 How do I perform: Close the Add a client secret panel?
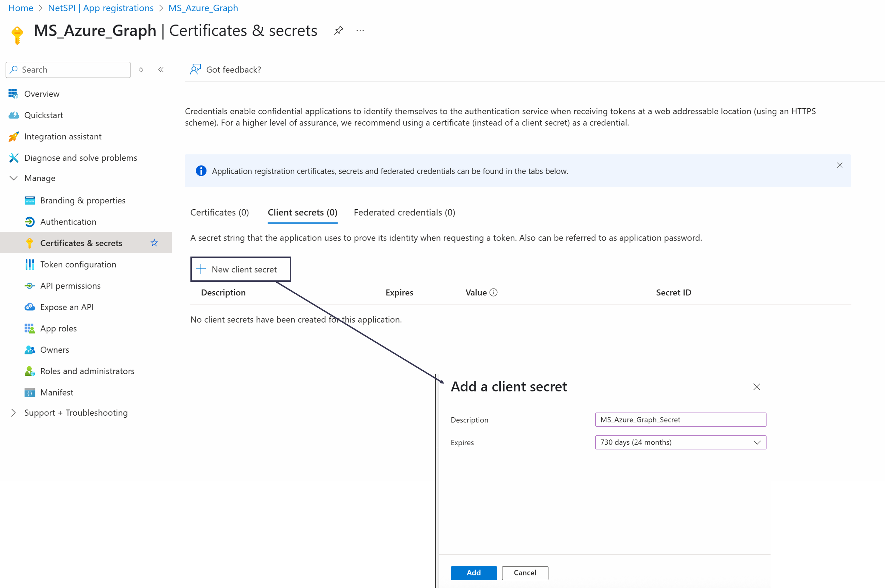(757, 387)
